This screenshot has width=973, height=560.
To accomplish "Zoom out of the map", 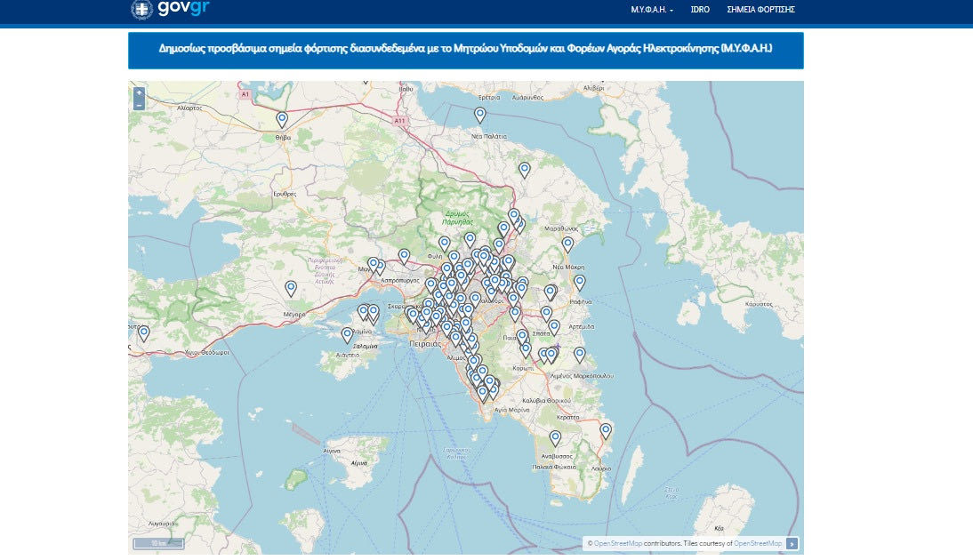I will click(x=139, y=104).
